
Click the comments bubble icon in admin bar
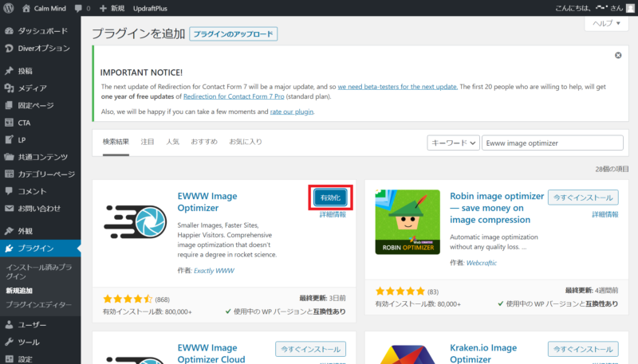click(78, 8)
